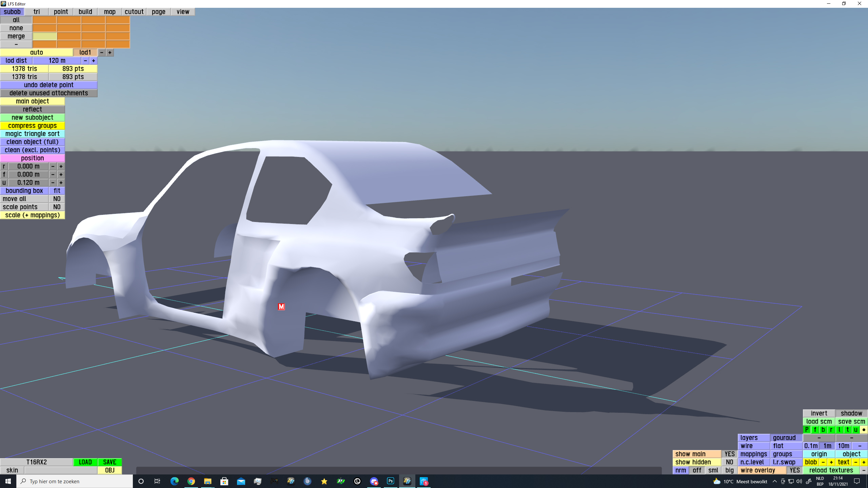The image size is (868, 488).
Task: Increase blob size with plus
Action: [831, 462]
